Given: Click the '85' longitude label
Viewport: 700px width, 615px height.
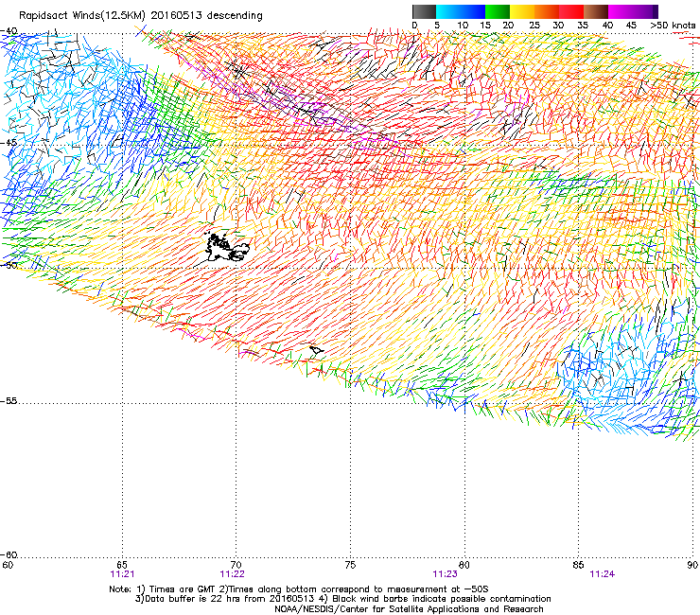Looking at the screenshot, I should tap(578, 565).
